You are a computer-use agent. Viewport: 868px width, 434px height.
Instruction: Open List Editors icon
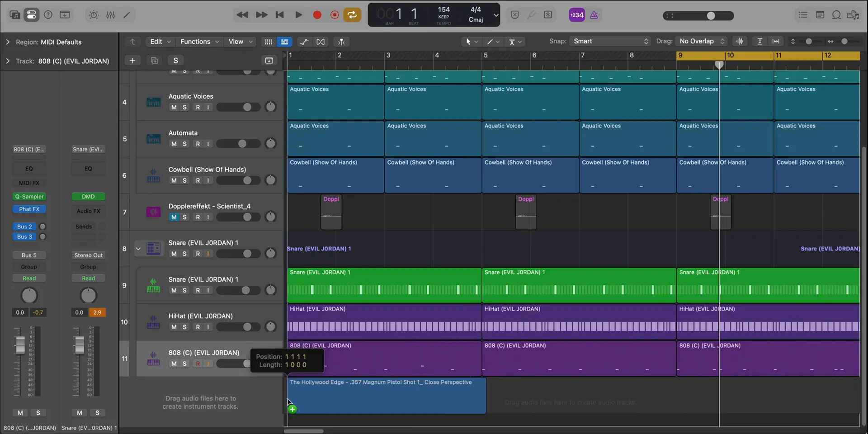[803, 15]
